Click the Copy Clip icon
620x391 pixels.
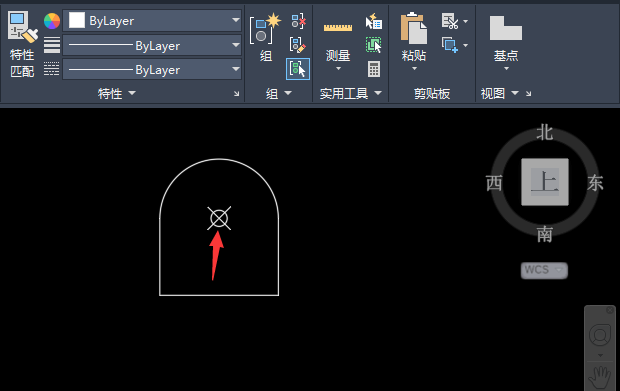tap(450, 45)
